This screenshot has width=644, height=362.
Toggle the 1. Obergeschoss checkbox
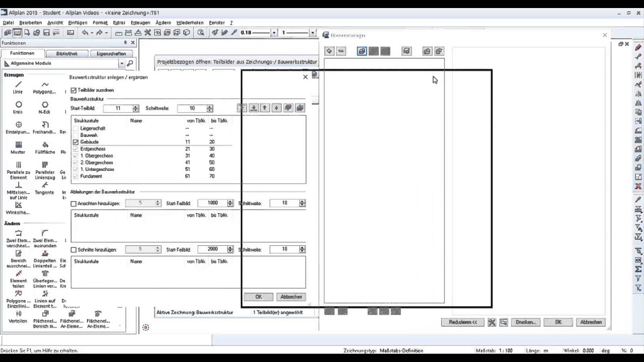pos(76,156)
